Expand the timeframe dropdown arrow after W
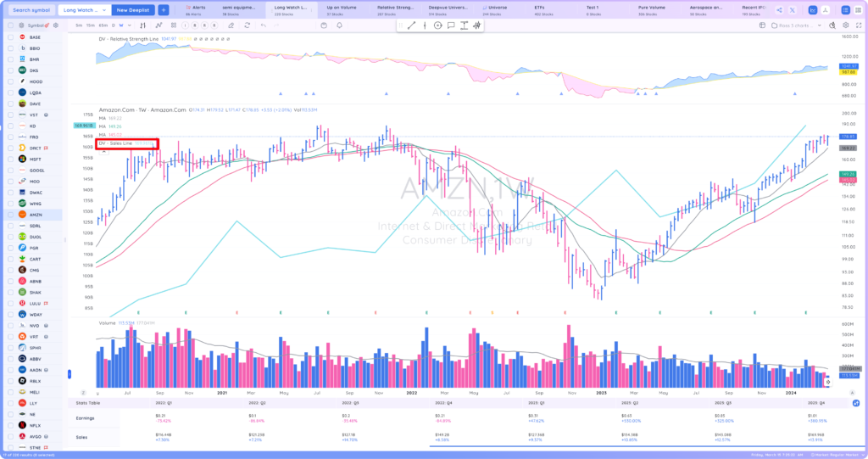This screenshot has height=459, width=868. (130, 25)
